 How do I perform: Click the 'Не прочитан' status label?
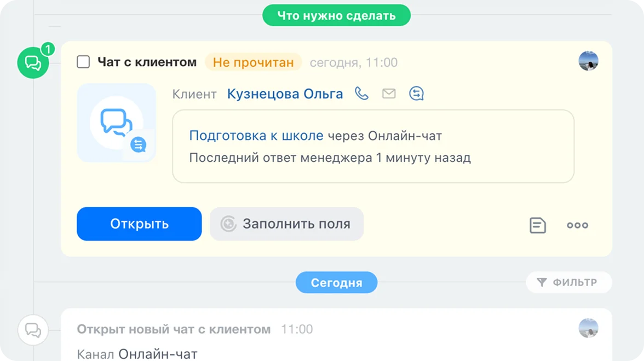(x=254, y=62)
